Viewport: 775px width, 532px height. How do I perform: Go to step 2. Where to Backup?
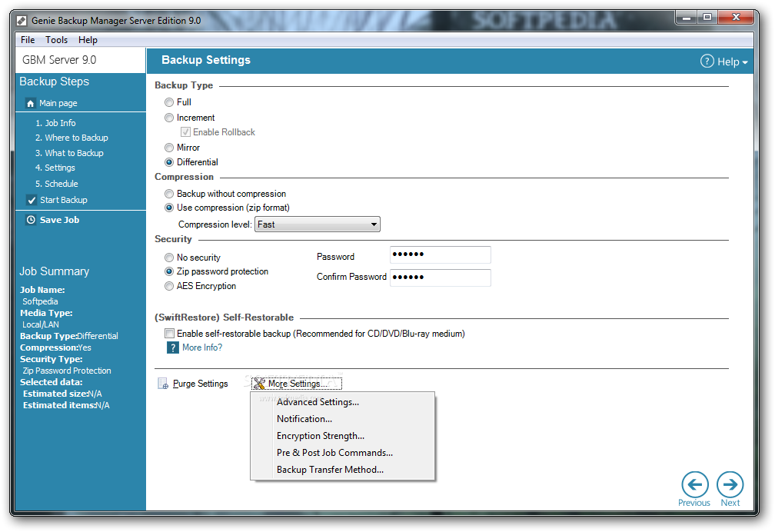[x=72, y=138]
